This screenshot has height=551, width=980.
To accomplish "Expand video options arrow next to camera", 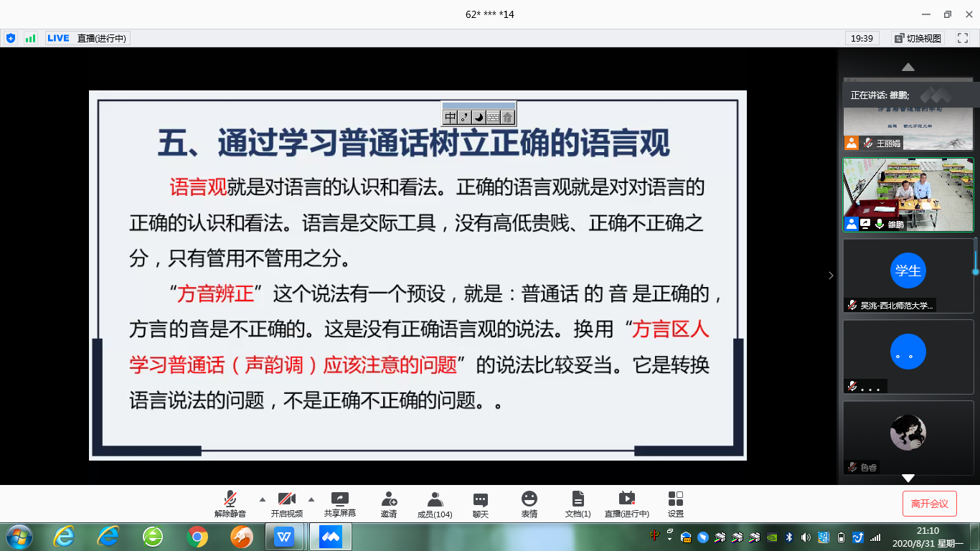I will pos(311,499).
